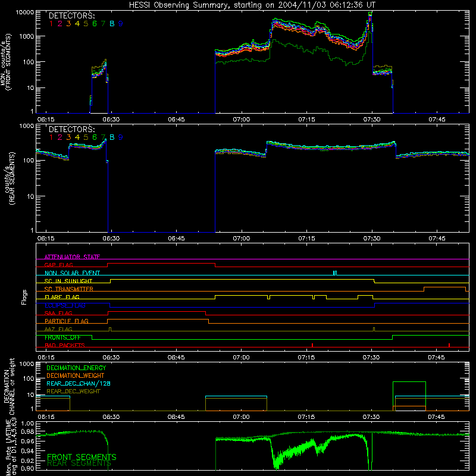Image resolution: width=476 pixels, height=476 pixels.
Task: Click the DECIMATION CHANNEL or weight axis title
Action: pos(9,386)
